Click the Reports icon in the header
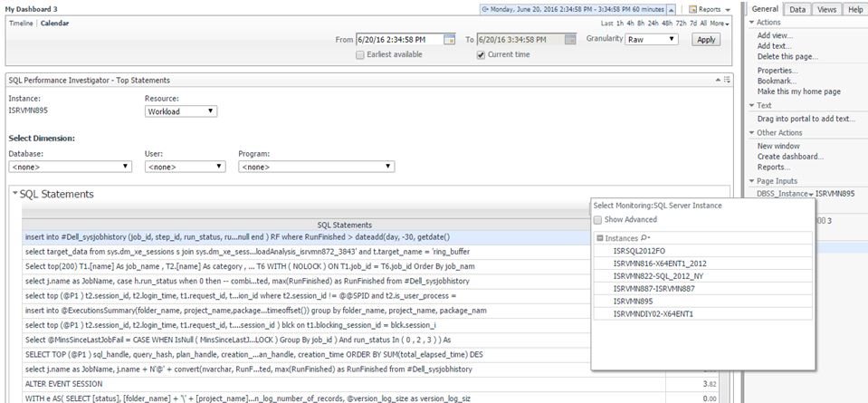 tap(692, 9)
